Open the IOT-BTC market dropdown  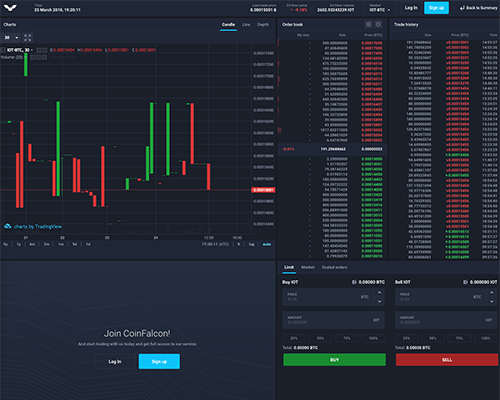coord(380,10)
